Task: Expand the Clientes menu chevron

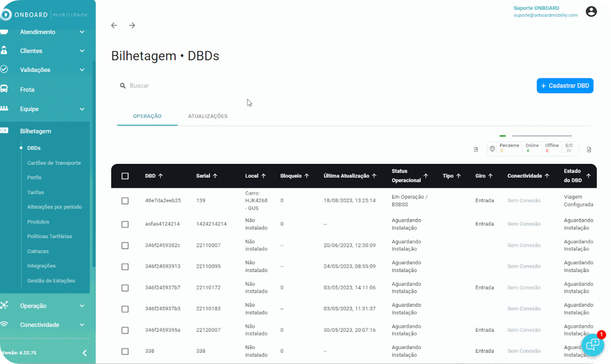Action: (x=82, y=51)
